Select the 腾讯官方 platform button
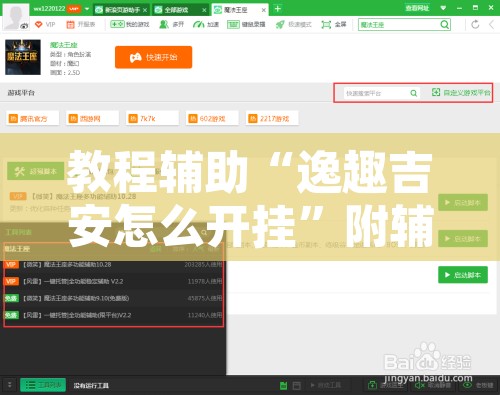The image size is (500, 395). (x=33, y=118)
